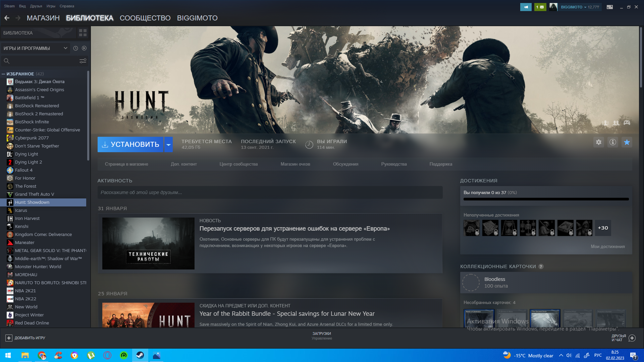Image resolution: width=644 pixels, height=362 pixels.
Task: Open friends and chat plus icon
Action: 632,338
